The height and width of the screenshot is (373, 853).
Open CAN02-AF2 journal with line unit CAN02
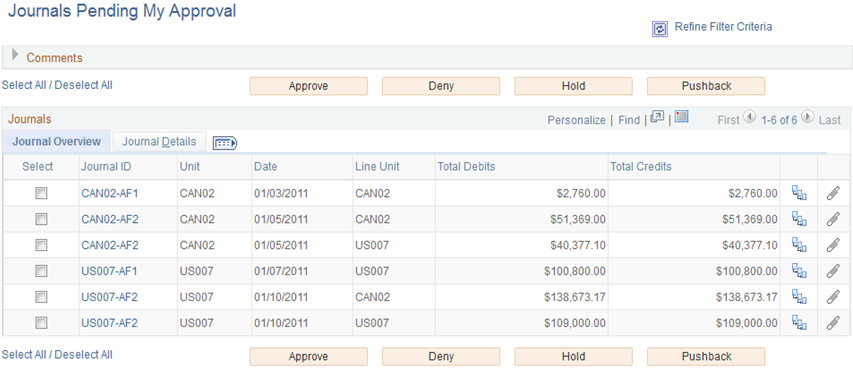[x=109, y=219]
